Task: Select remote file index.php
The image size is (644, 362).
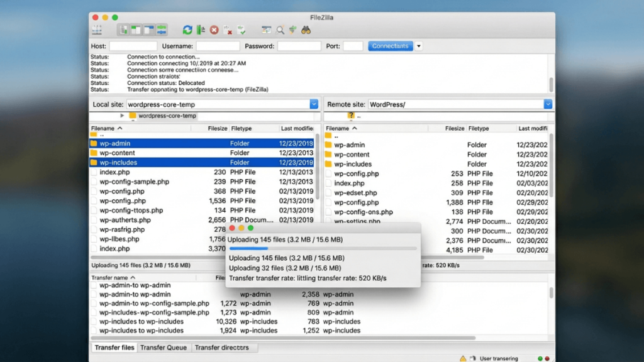Action: (x=349, y=183)
